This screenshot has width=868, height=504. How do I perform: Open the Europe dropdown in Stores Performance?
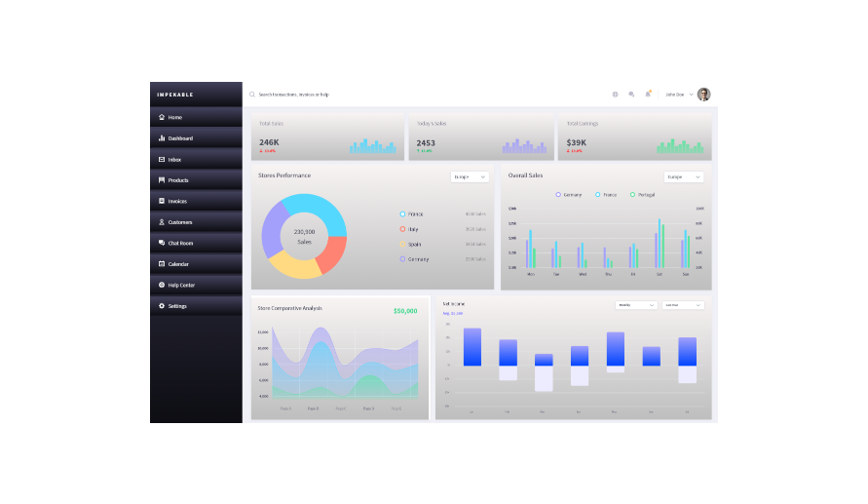click(469, 177)
